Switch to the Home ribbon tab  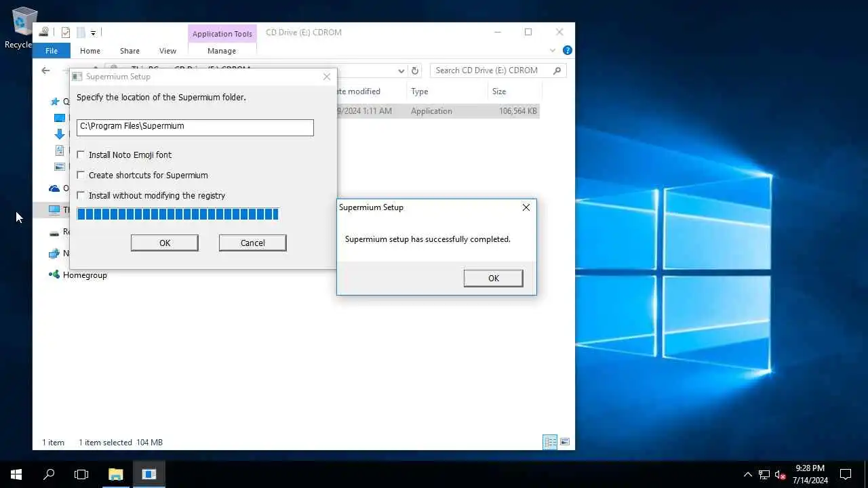90,51
